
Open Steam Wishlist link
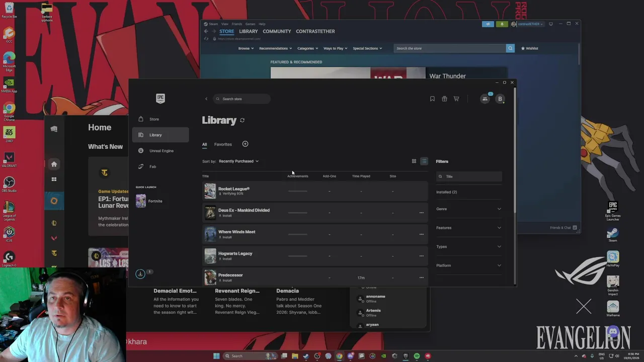click(x=529, y=48)
